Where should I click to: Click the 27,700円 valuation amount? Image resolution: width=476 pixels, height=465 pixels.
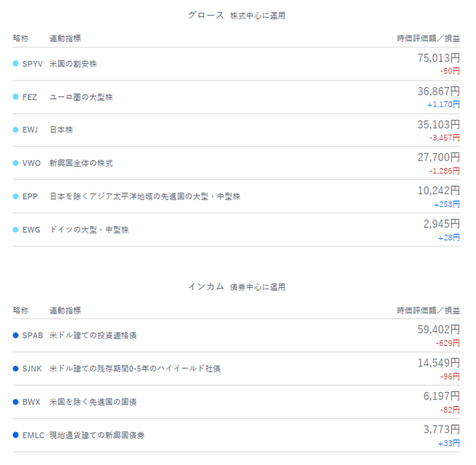point(439,157)
